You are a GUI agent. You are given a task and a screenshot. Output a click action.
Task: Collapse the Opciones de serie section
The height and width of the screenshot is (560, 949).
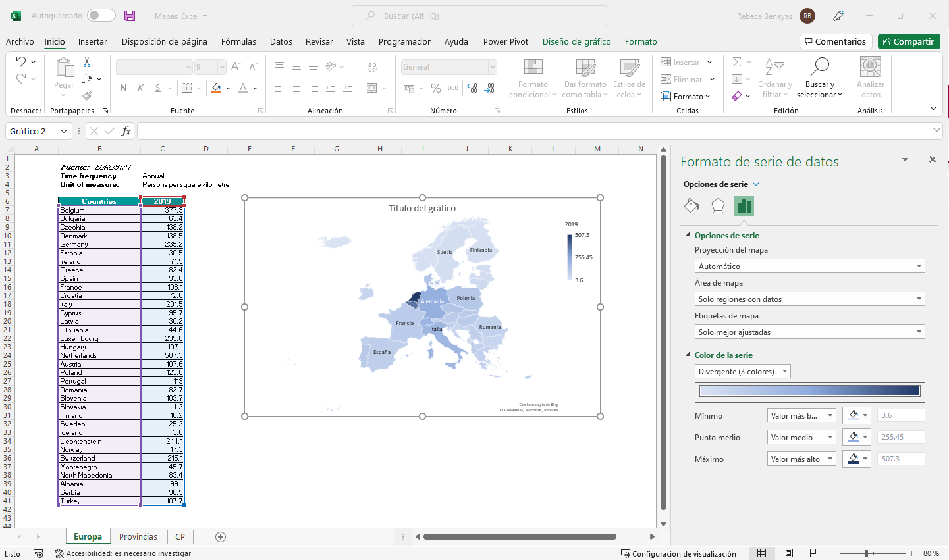coord(688,235)
